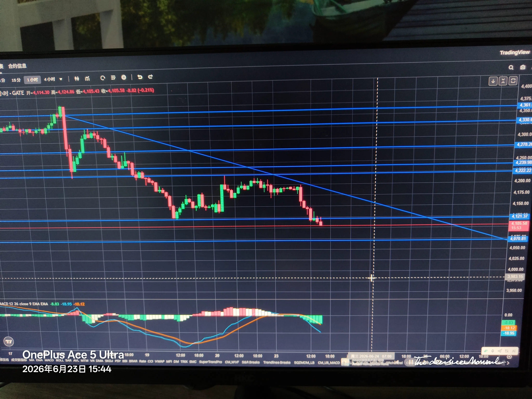Viewport: 532px width, 399px height.
Task: Toggle the SAR indicator
Action: pos(69,360)
